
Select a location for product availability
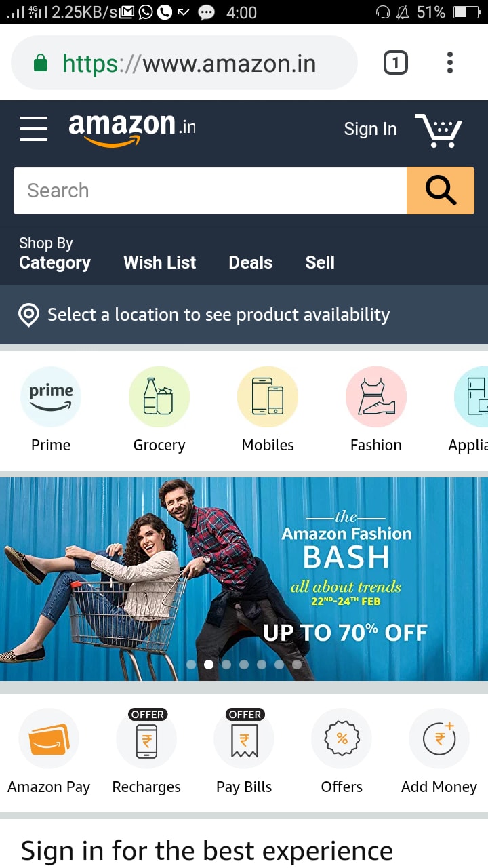coord(244,315)
